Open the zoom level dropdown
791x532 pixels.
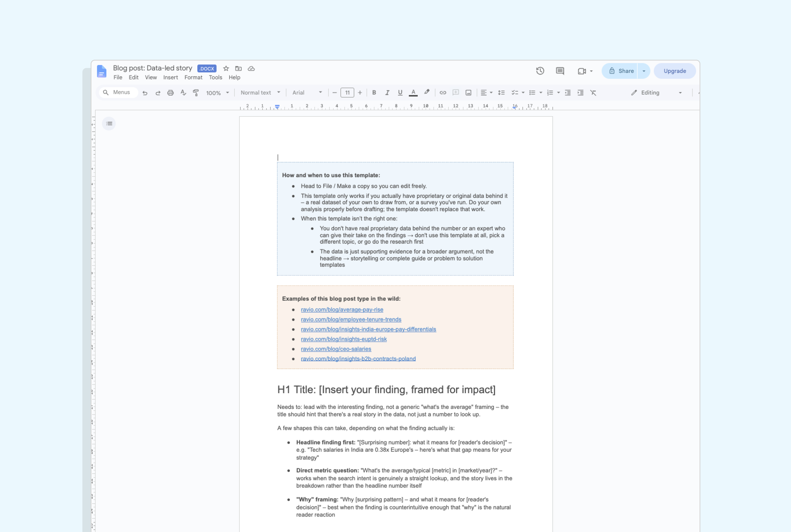click(x=218, y=93)
